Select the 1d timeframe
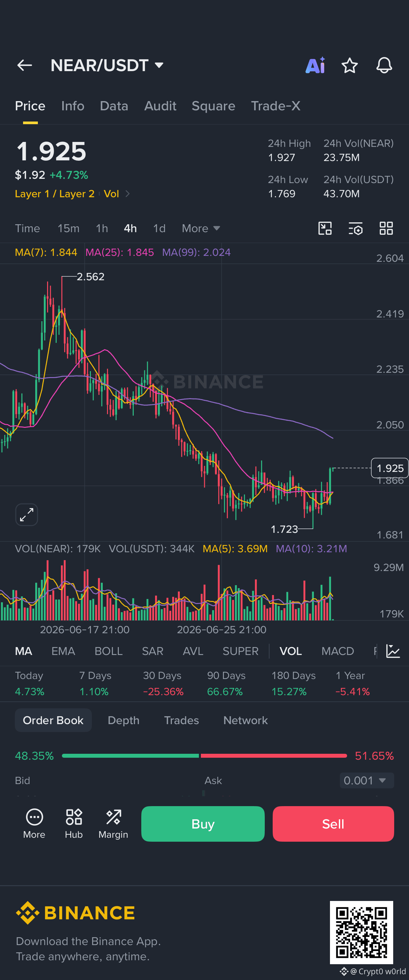Image resolution: width=409 pixels, height=980 pixels. pyautogui.click(x=159, y=228)
